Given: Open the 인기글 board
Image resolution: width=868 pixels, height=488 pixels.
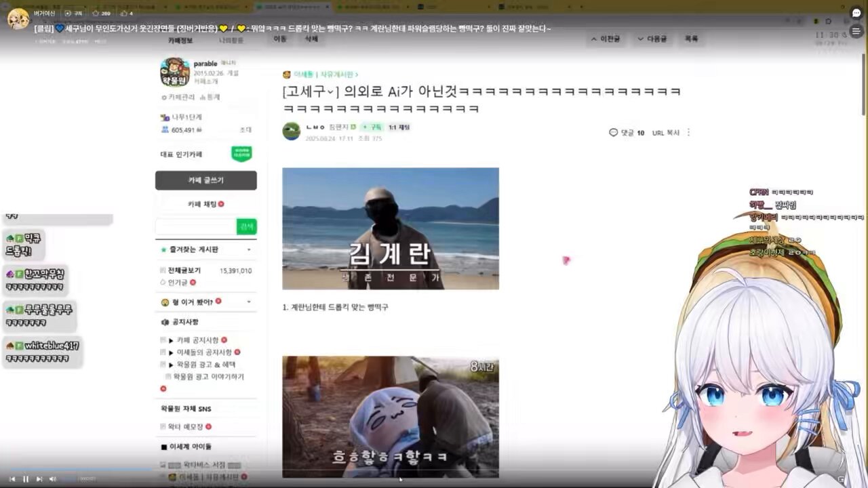Looking at the screenshot, I should [x=178, y=282].
